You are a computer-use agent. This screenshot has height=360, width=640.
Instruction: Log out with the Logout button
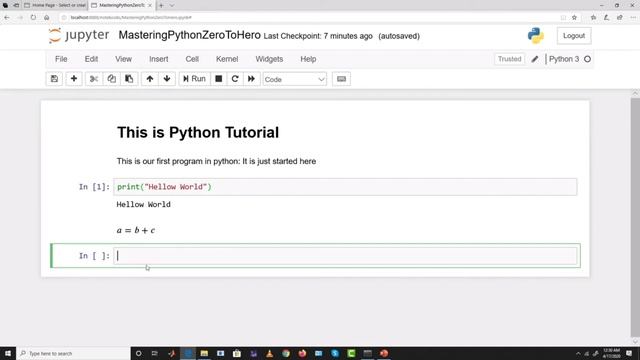(x=574, y=36)
